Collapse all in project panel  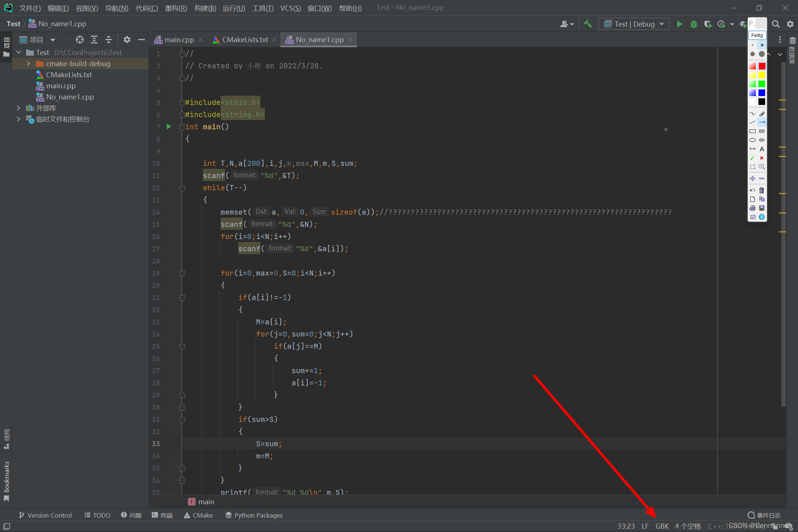(108, 40)
